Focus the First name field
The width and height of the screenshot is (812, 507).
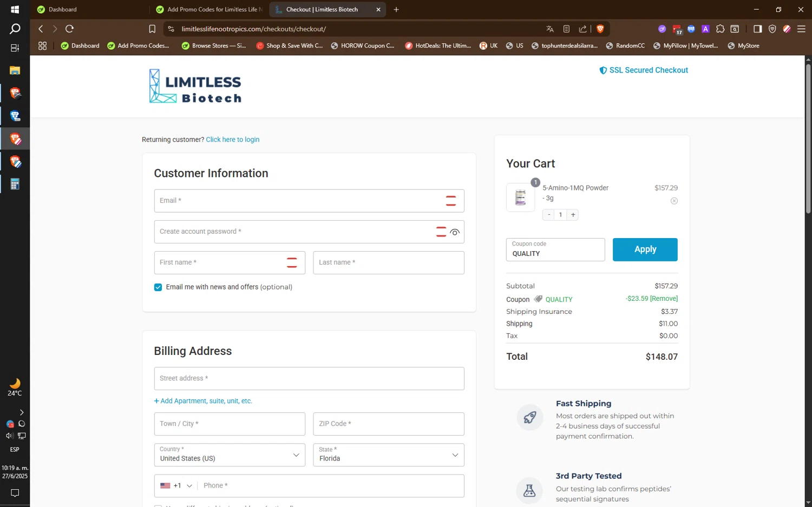(230, 262)
